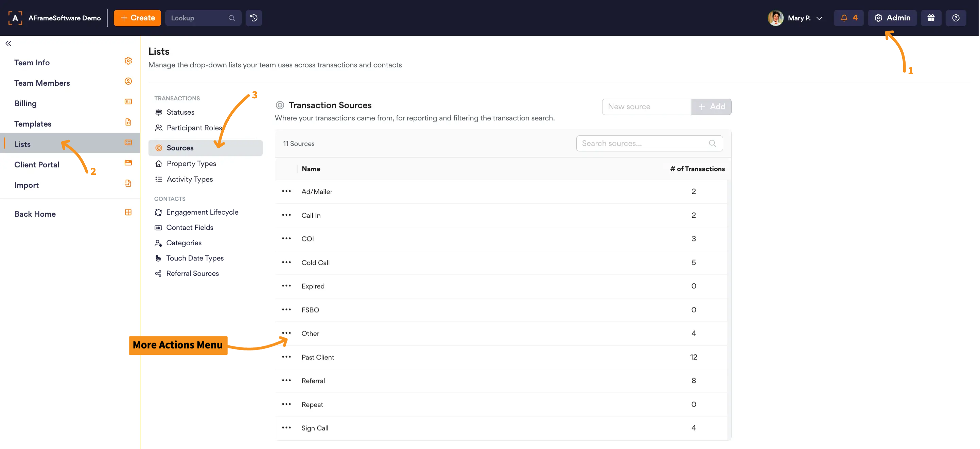Click the magnifier in Search sources
Screen dimensions: 980x449
712,144
